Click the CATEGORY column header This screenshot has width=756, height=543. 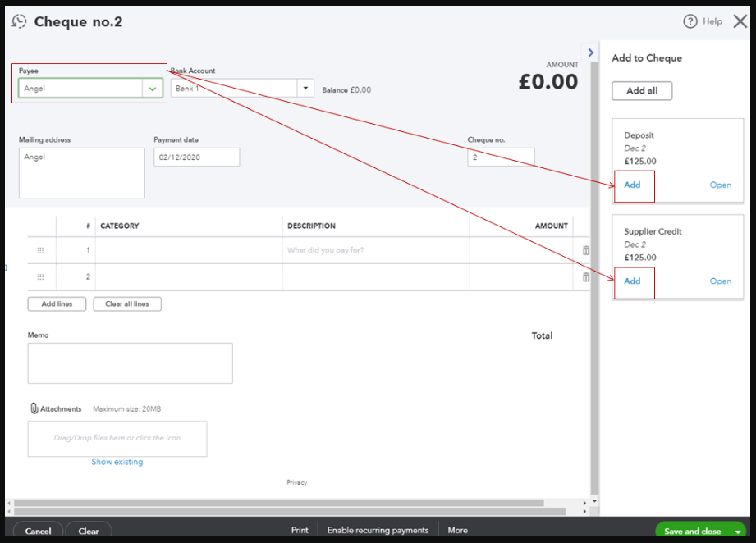click(120, 226)
